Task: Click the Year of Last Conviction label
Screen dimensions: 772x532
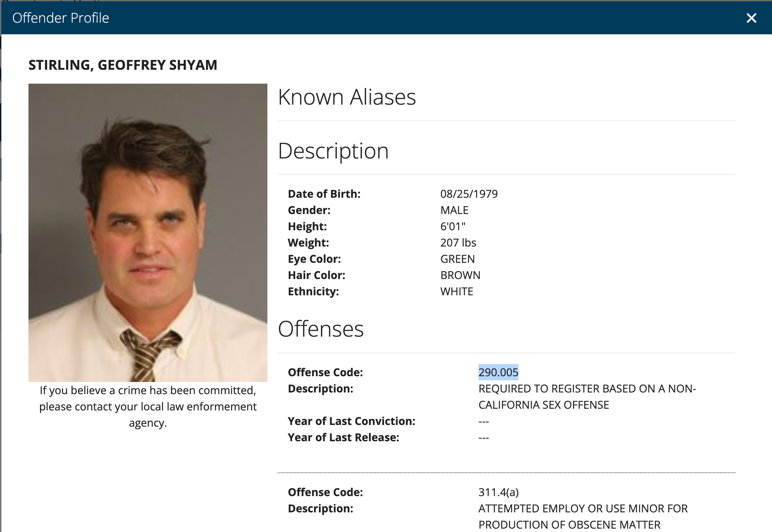Action: (x=351, y=421)
